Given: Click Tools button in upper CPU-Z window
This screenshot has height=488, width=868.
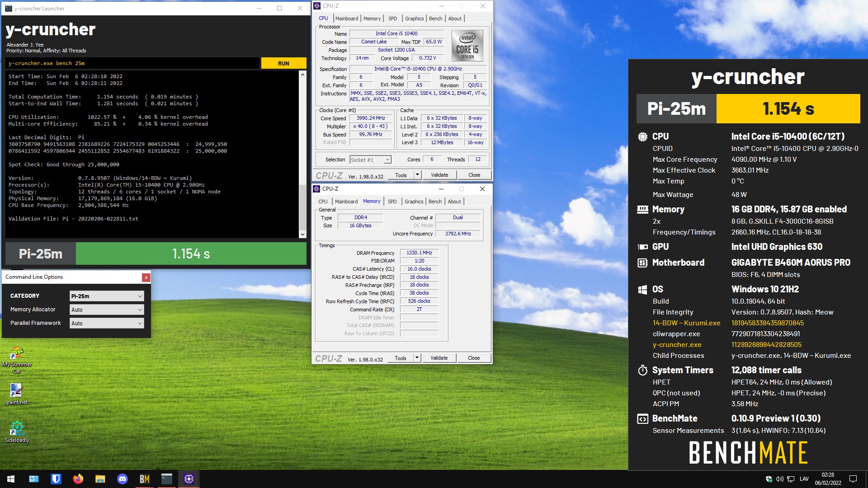Looking at the screenshot, I should point(401,175).
